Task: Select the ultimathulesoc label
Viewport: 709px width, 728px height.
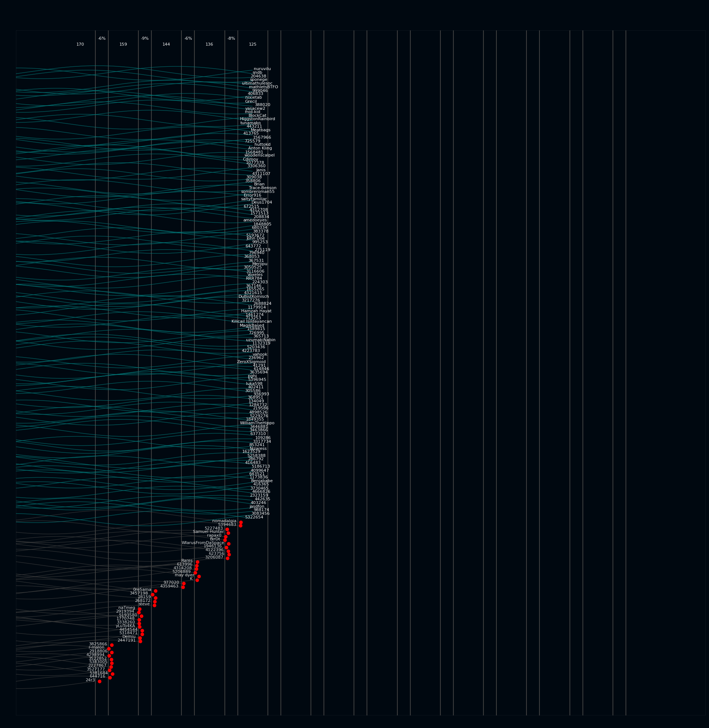Action: (257, 83)
